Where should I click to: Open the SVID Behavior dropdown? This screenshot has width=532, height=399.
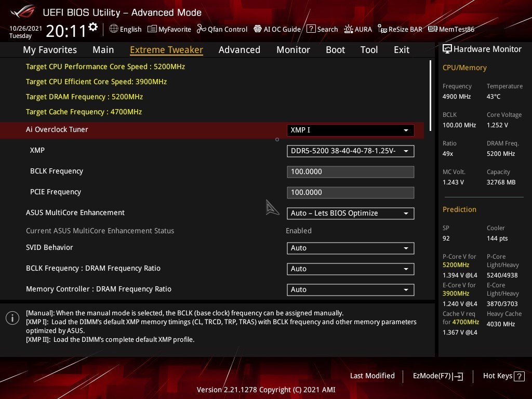click(350, 248)
